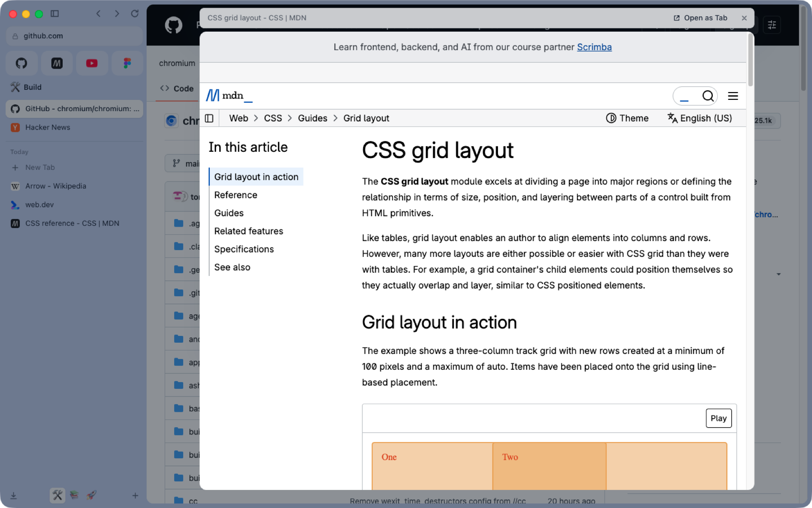Open the Web breadcrumb link
This screenshot has width=812, height=508.
[239, 118]
